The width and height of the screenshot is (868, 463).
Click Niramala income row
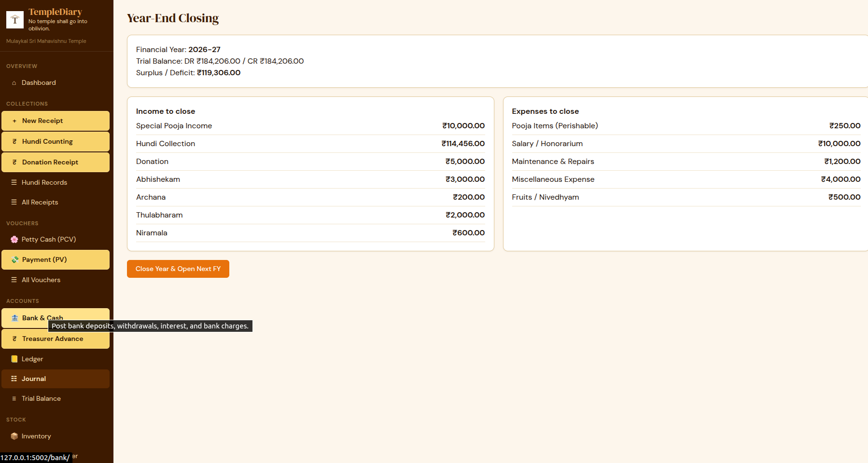310,233
